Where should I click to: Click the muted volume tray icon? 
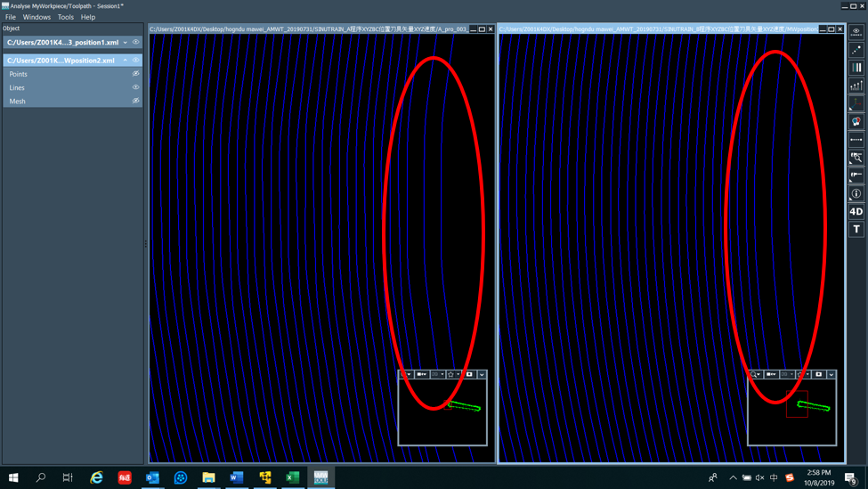760,477
